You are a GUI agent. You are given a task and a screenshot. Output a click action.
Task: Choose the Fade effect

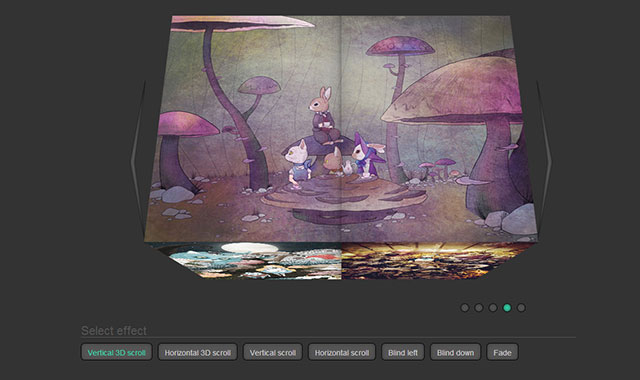click(502, 352)
